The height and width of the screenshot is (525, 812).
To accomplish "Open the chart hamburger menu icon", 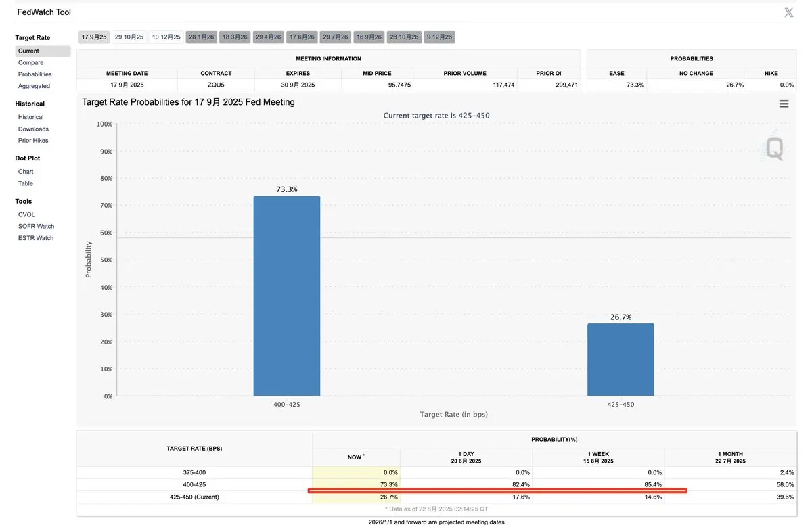I will tap(784, 104).
